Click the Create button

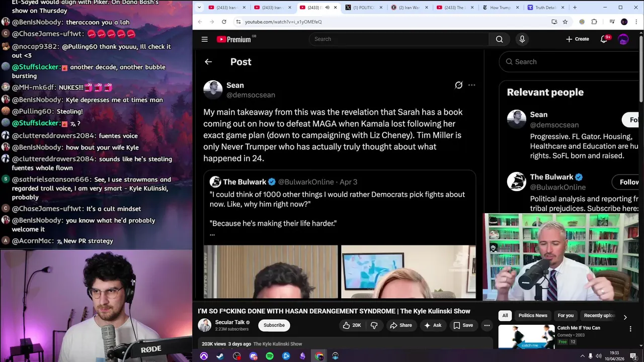tap(577, 39)
